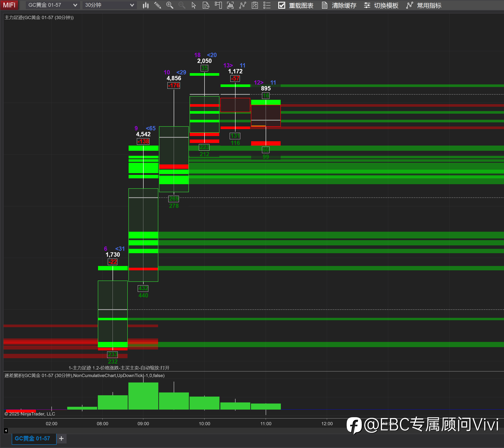Select the drawing tools pencil icon

[x=158, y=5]
